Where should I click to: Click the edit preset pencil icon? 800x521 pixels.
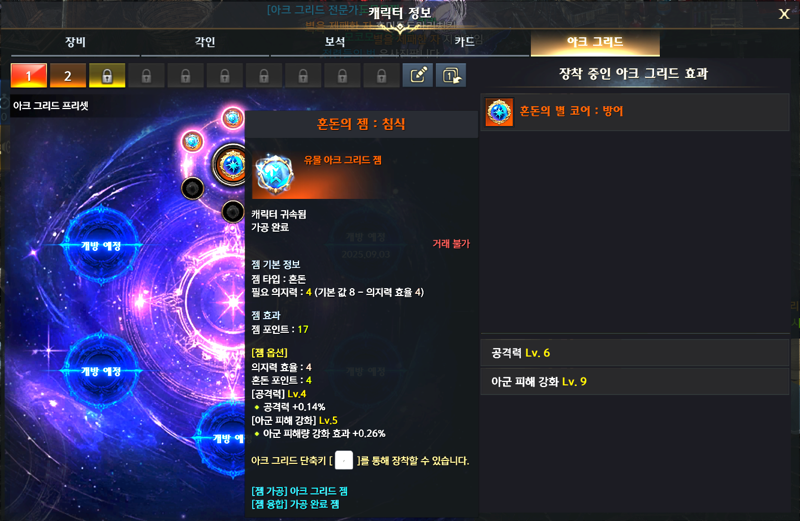click(418, 76)
